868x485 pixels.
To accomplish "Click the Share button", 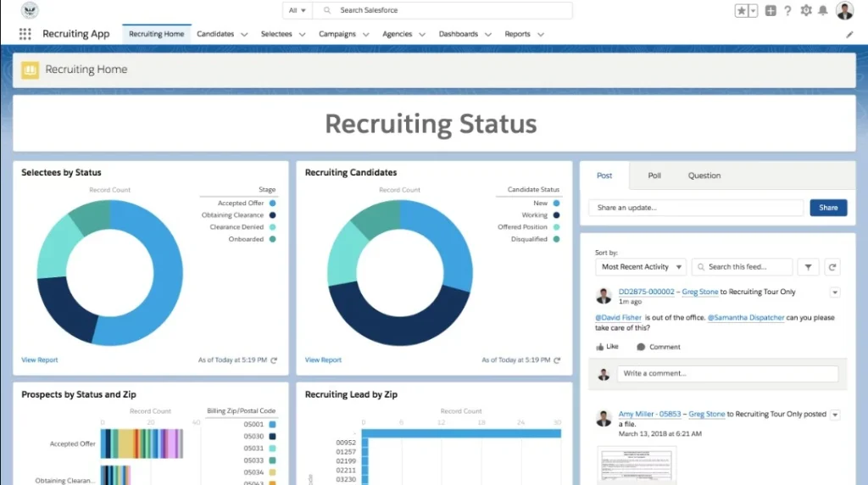I will [x=828, y=208].
